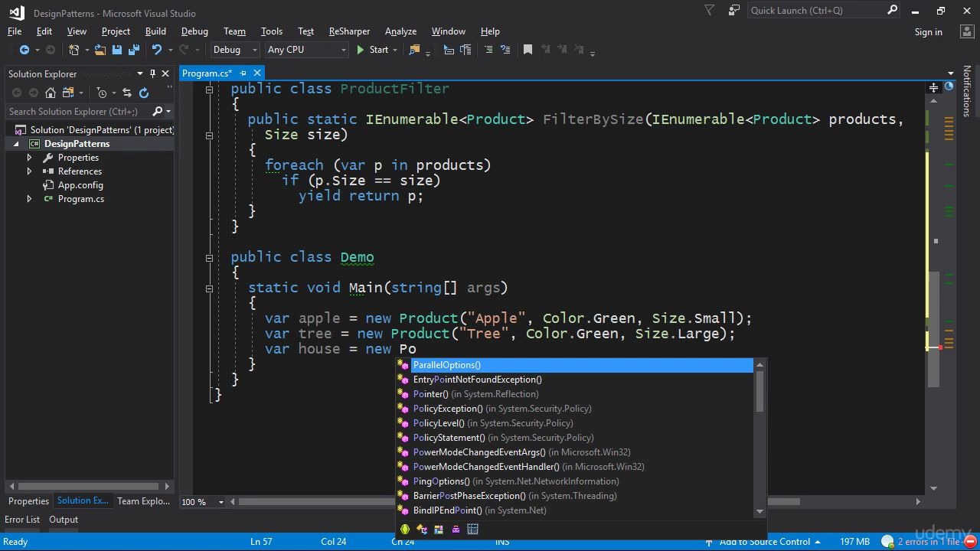
Task: Click the Home icon in Solution Explorer
Action: coord(51,93)
